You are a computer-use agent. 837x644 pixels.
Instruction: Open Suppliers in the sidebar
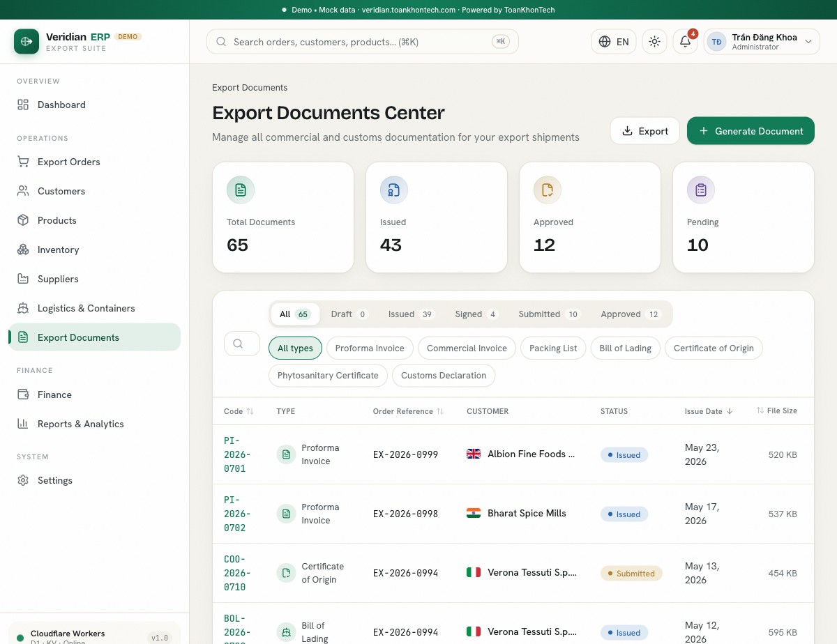pos(94,279)
